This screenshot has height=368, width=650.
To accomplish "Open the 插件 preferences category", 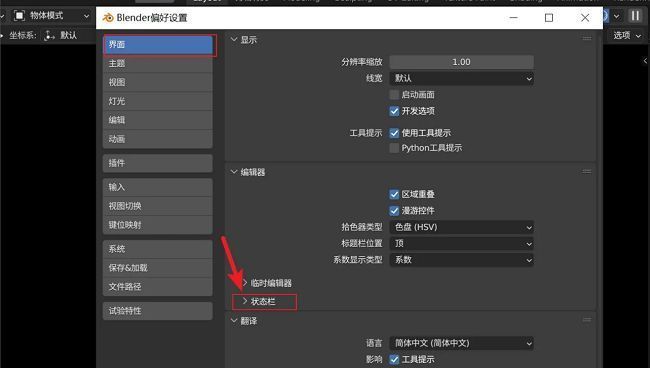I will 158,163.
